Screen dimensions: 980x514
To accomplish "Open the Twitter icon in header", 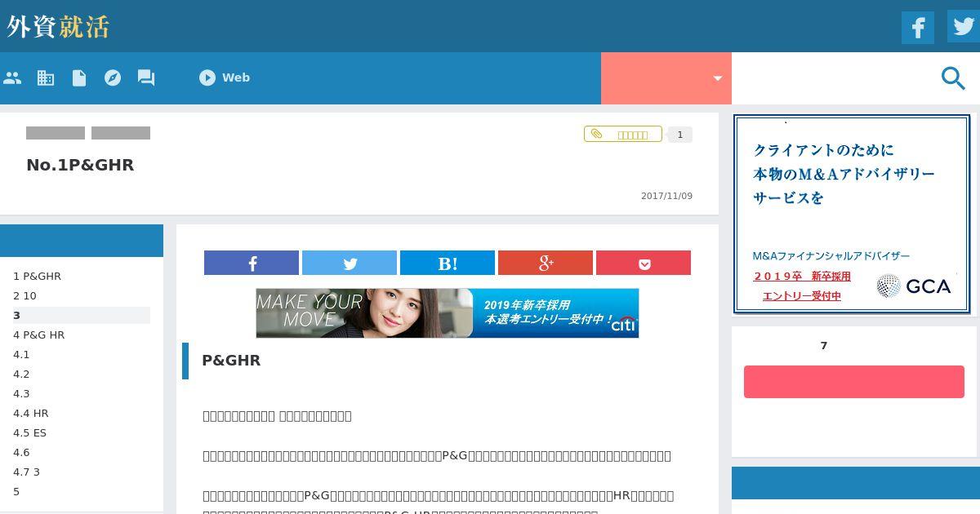I will click(964, 27).
